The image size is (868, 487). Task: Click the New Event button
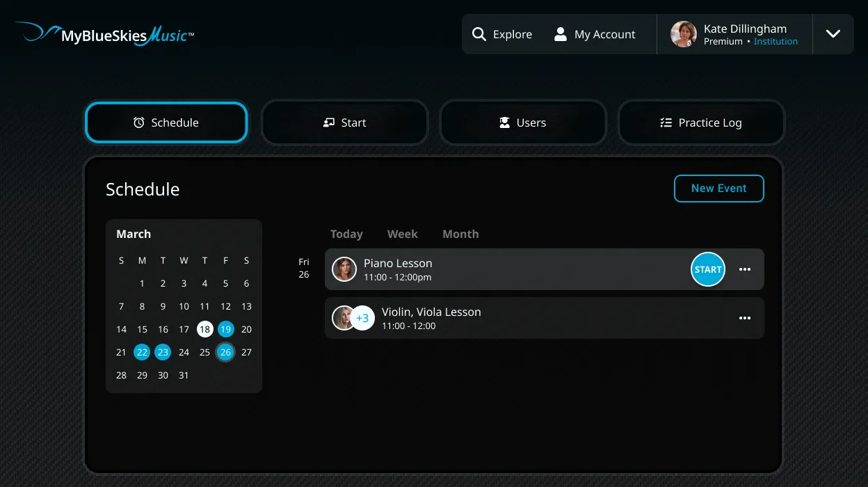pyautogui.click(x=718, y=188)
